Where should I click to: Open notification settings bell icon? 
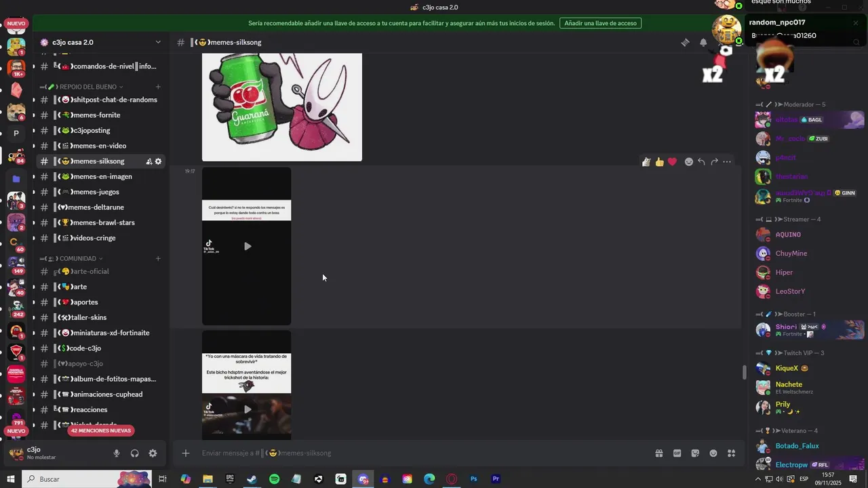tap(703, 42)
